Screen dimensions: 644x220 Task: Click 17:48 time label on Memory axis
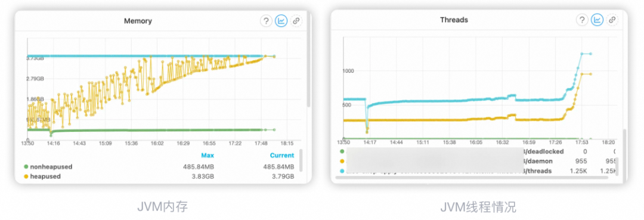261,143
